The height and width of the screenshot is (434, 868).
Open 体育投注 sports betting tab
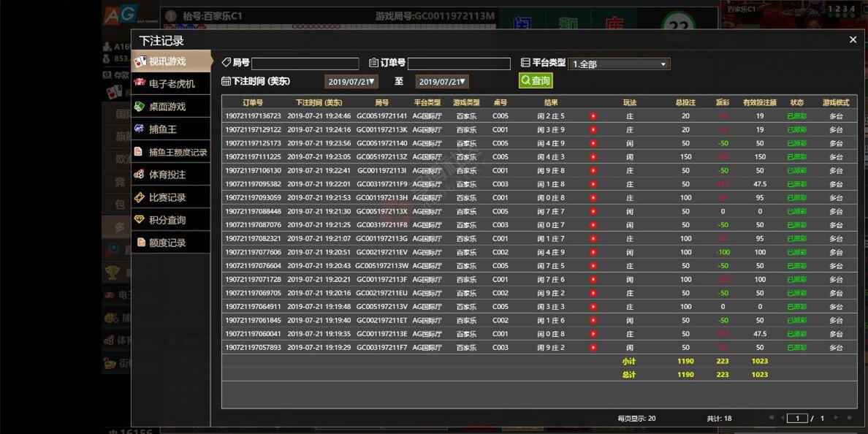pos(171,175)
